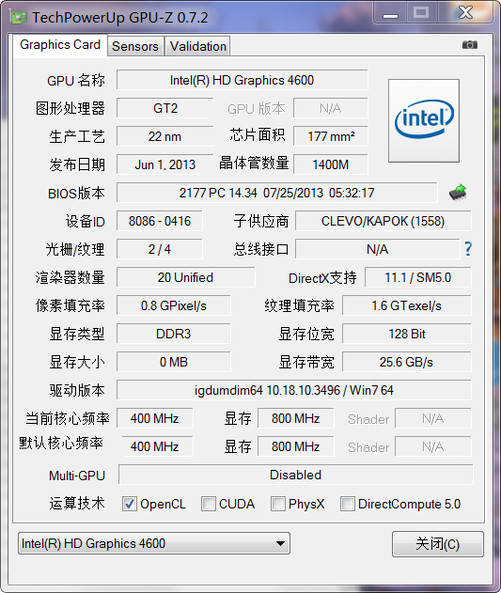501x593 pixels.
Task: Click the Jun 1, 2013 release date
Action: [x=165, y=165]
